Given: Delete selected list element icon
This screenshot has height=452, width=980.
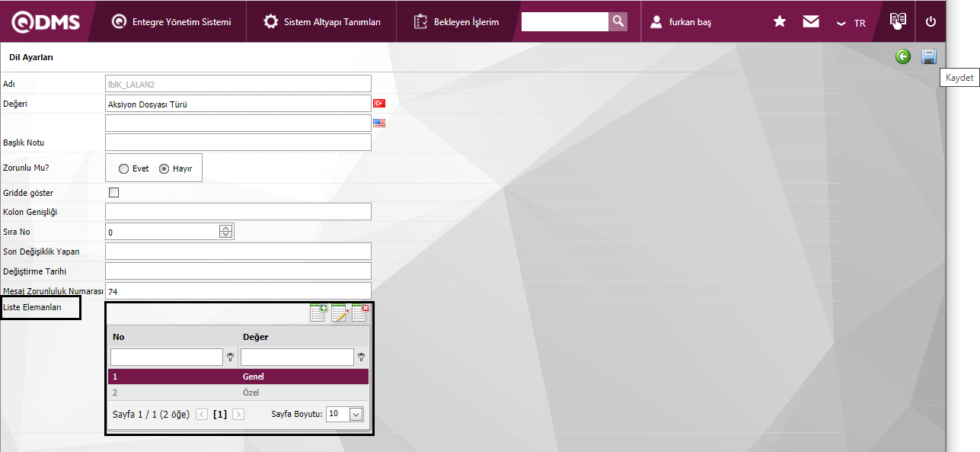Looking at the screenshot, I should 360,313.
